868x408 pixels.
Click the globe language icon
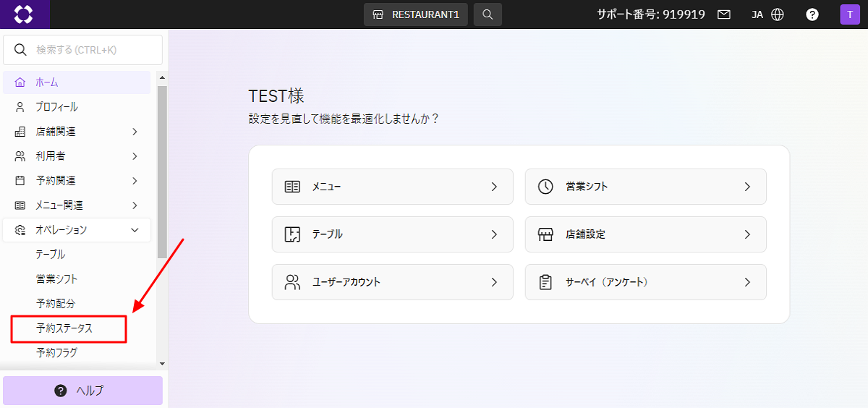coord(778,14)
